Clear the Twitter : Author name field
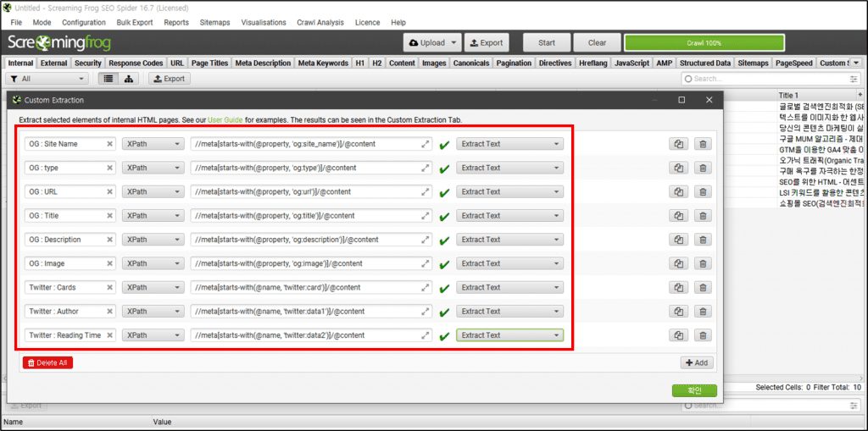868x431 pixels. 109,312
